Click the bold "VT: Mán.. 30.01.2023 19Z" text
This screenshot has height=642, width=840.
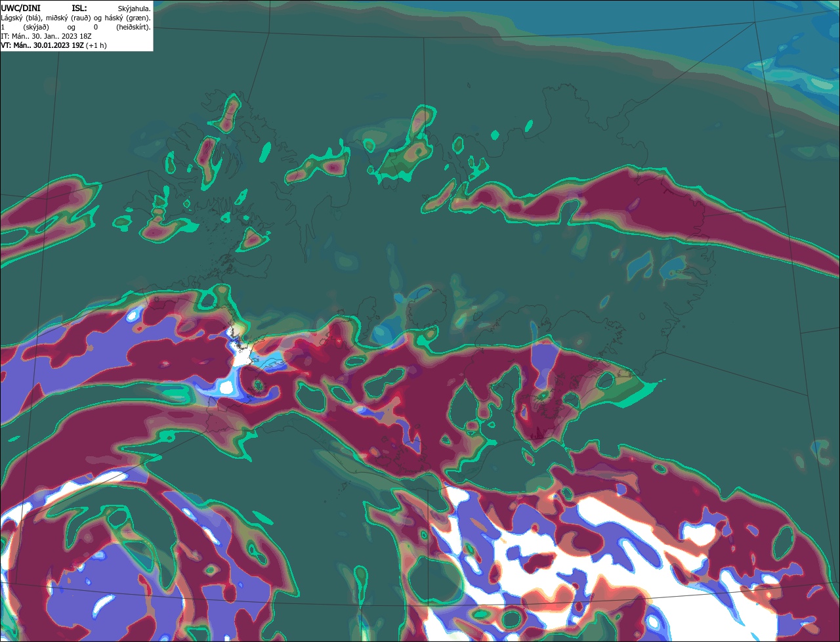42,45
